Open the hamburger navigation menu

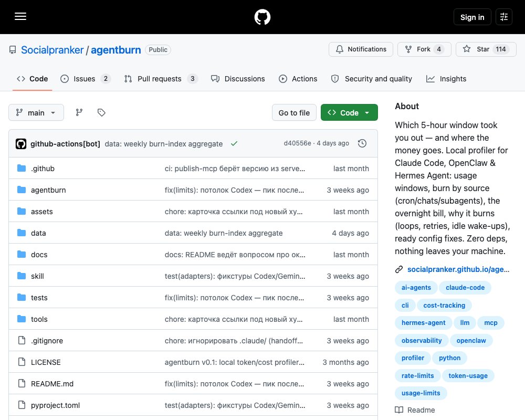20,16
